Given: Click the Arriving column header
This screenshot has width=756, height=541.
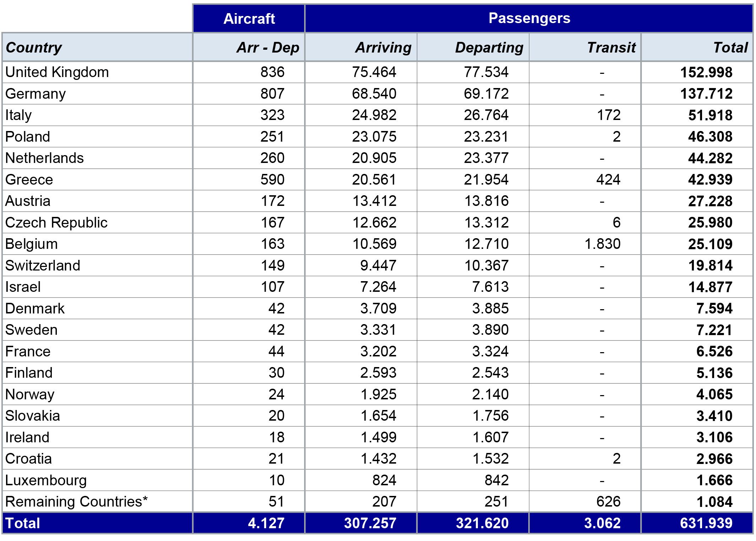Looking at the screenshot, I should [361, 47].
